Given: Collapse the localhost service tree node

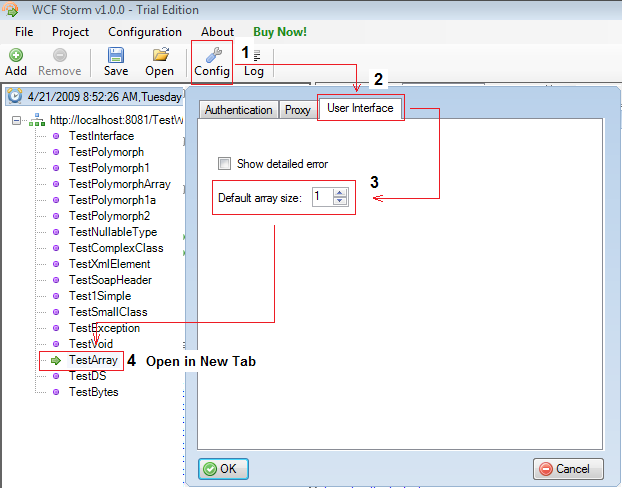Looking at the screenshot, I should (16, 120).
